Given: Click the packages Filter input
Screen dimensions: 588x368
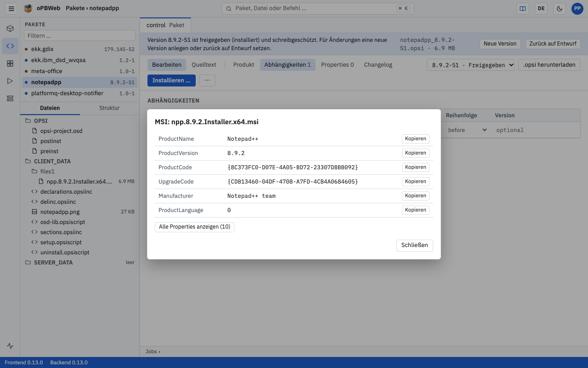Looking at the screenshot, I should pyautogui.click(x=80, y=35).
